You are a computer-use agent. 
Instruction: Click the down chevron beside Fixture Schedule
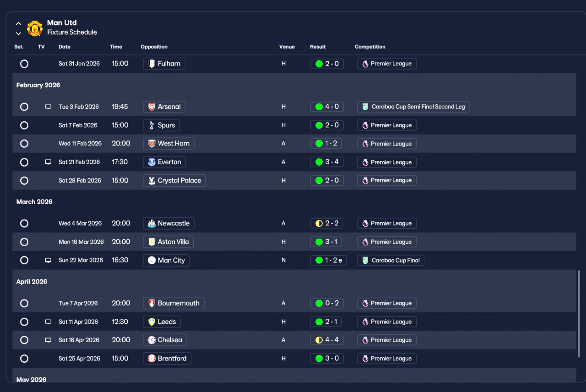[x=18, y=33]
